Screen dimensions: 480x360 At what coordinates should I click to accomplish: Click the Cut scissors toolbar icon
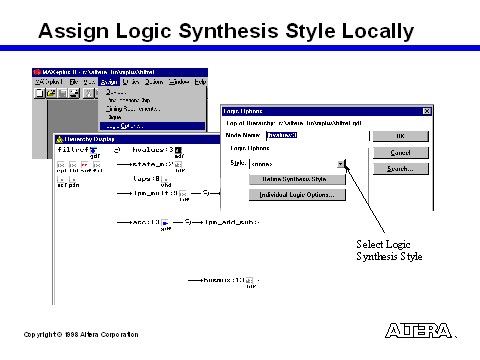click(89, 93)
